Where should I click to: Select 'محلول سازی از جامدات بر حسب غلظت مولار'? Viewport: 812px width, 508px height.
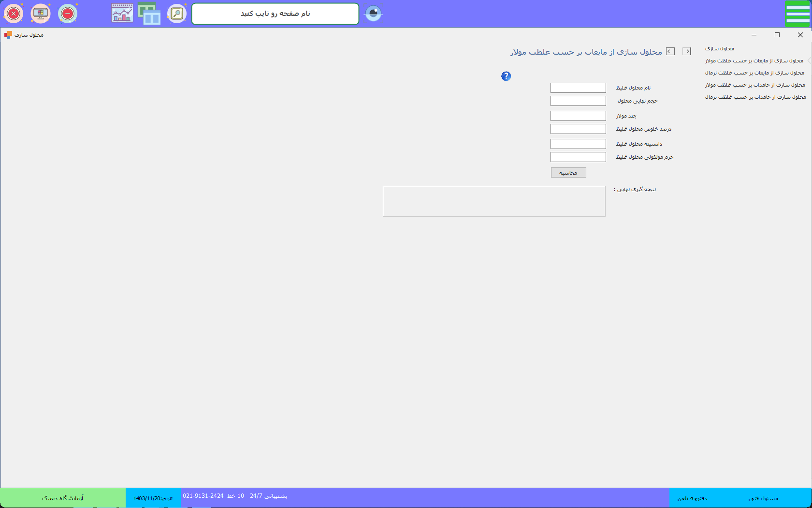(x=755, y=85)
